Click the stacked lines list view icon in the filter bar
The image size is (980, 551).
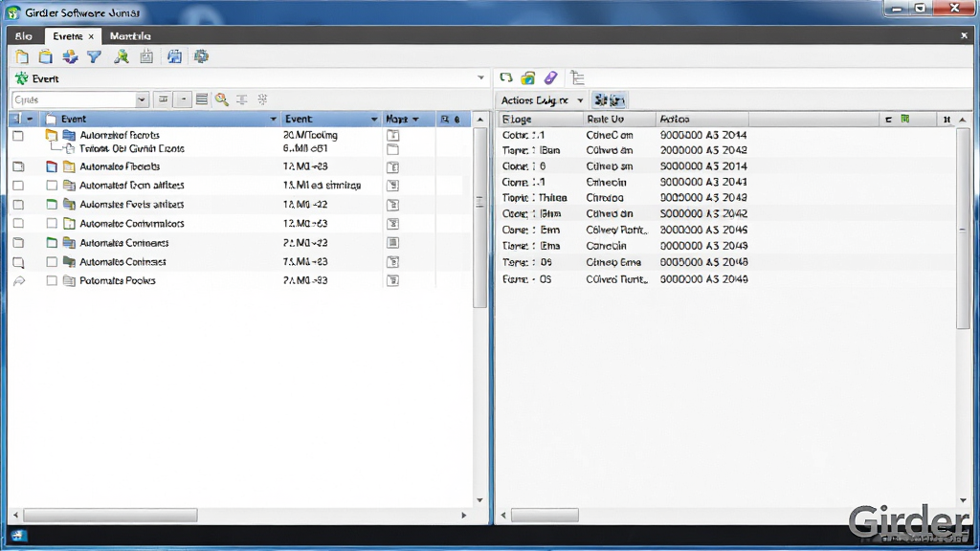coord(202,99)
